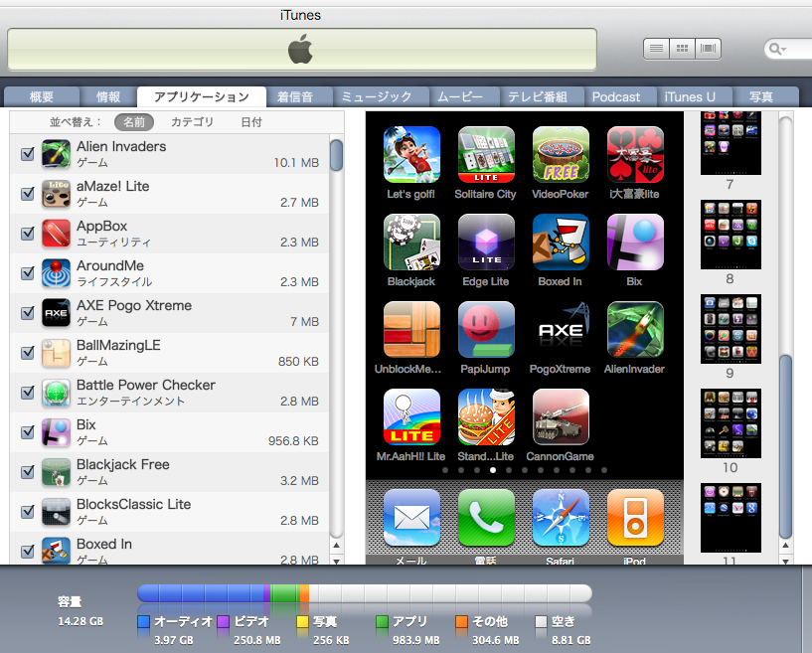Select the PapiJump app icon

pos(486,329)
